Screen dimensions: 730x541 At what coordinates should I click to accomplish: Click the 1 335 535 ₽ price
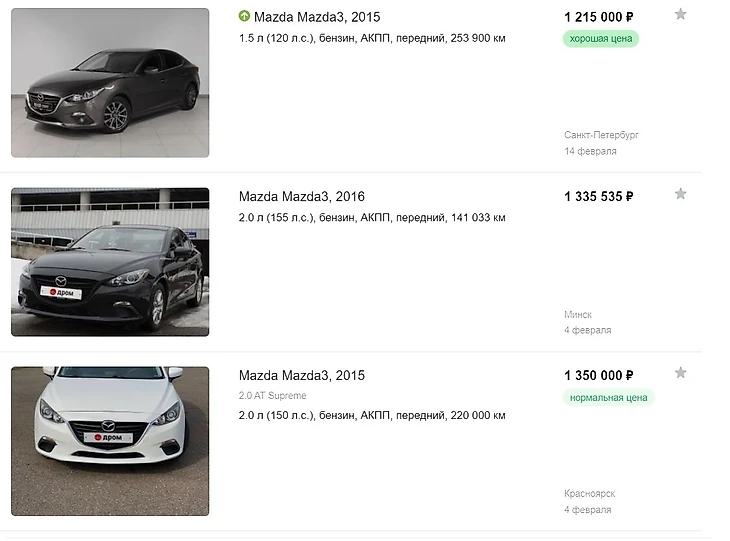tap(598, 196)
